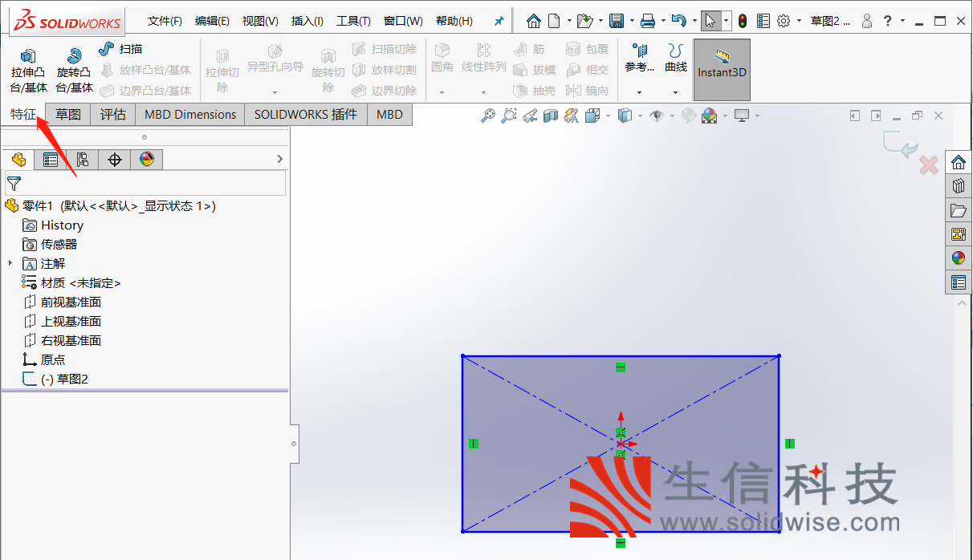Open the dropdown arrow next to New
Screen dimensions: 973x560
tap(569, 21)
